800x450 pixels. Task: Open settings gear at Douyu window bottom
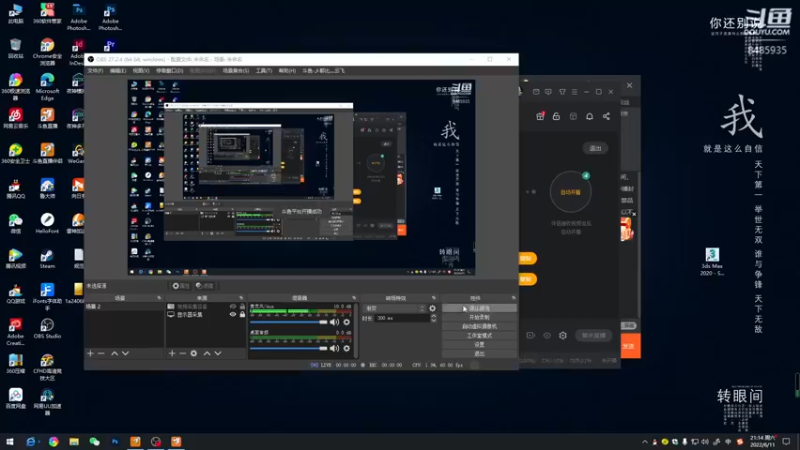(x=563, y=335)
